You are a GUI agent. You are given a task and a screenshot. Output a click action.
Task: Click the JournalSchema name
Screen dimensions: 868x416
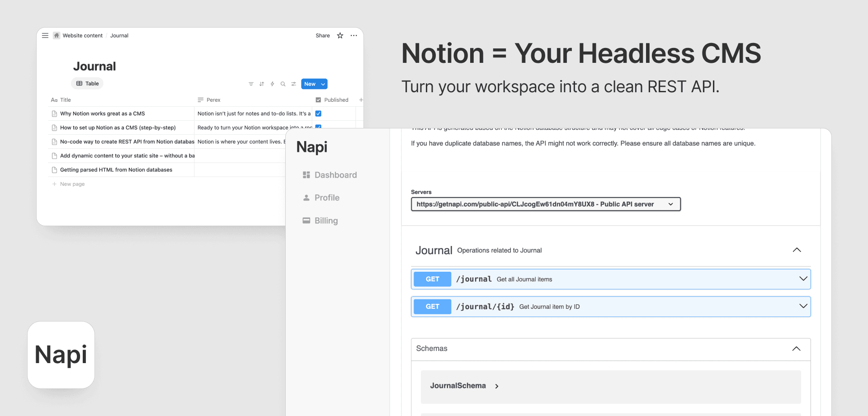458,386
